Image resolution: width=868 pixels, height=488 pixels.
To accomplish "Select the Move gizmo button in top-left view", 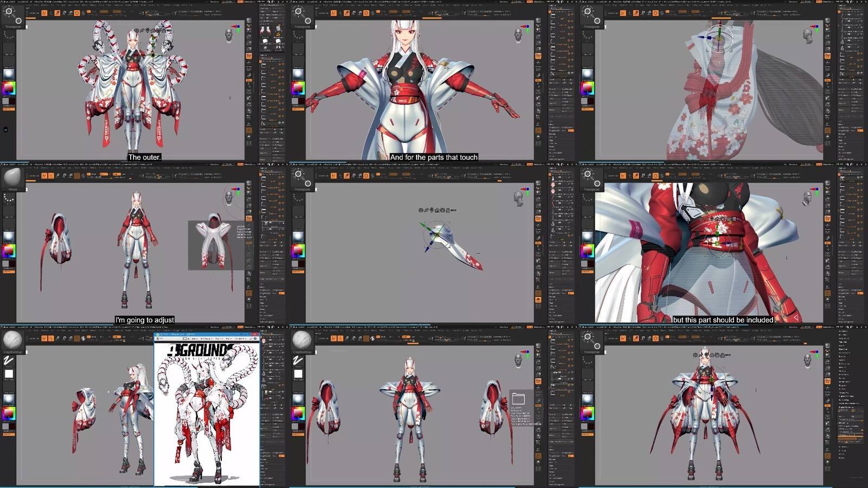I will tap(58, 13).
